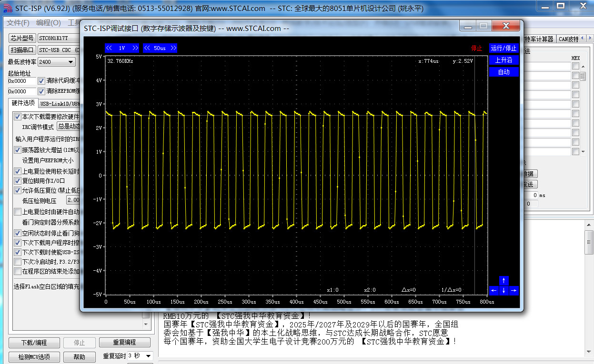
Task: Toggle 上电复位使用较长延时 checkbox
Action: [x=18, y=171]
